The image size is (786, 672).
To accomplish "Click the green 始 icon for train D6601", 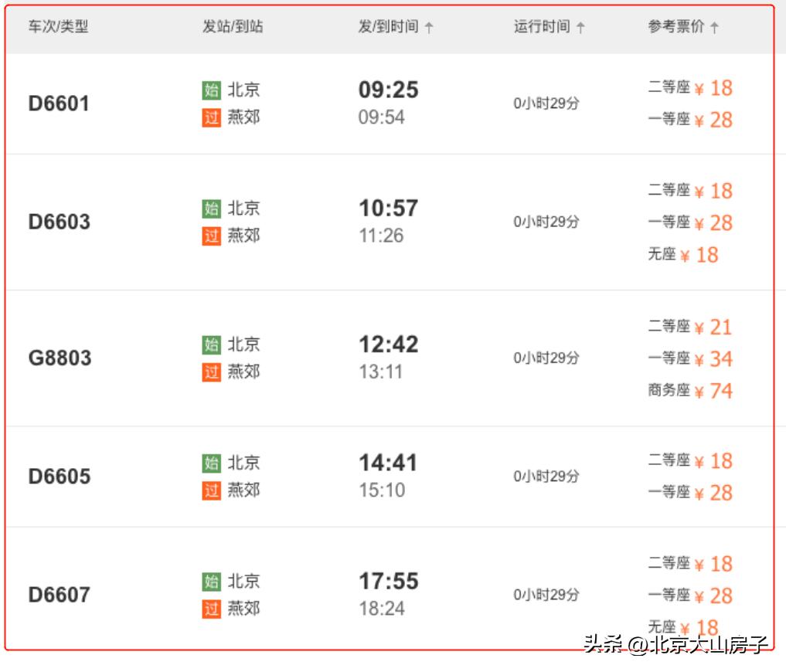I will pos(211,90).
